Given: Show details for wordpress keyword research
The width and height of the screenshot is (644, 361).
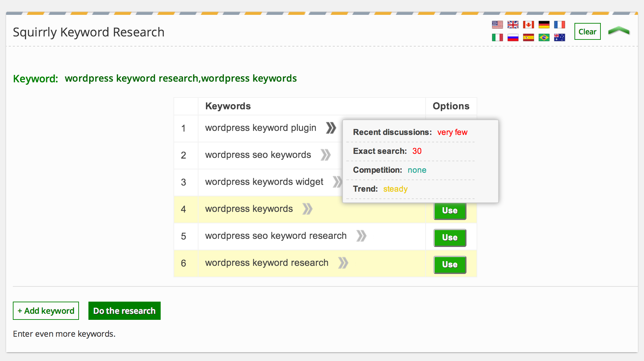Looking at the screenshot, I should 343,263.
